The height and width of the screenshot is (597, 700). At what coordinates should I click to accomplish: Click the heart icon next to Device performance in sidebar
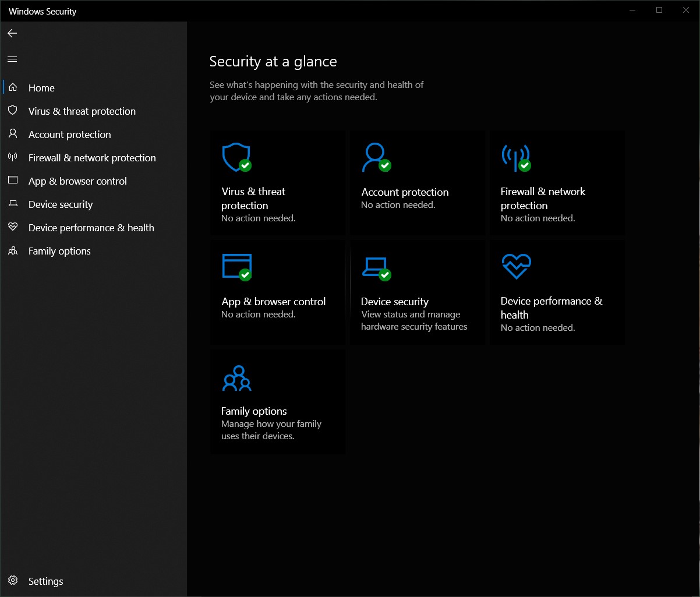pos(13,227)
